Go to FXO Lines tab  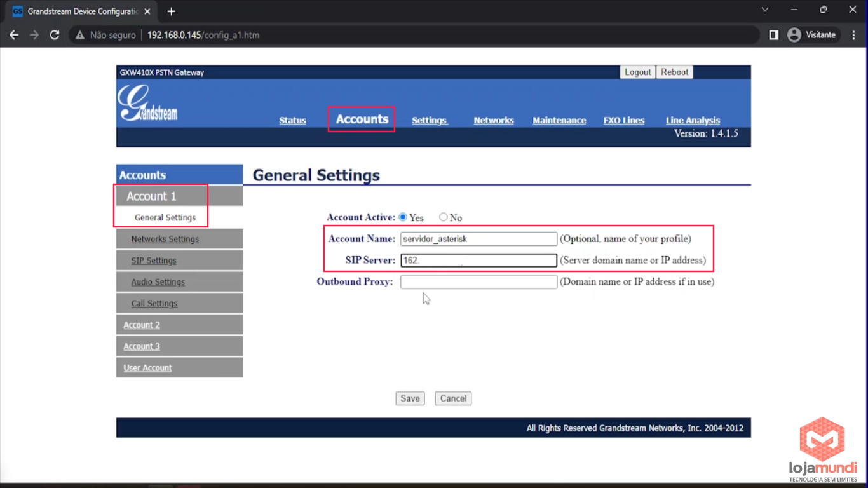point(623,120)
